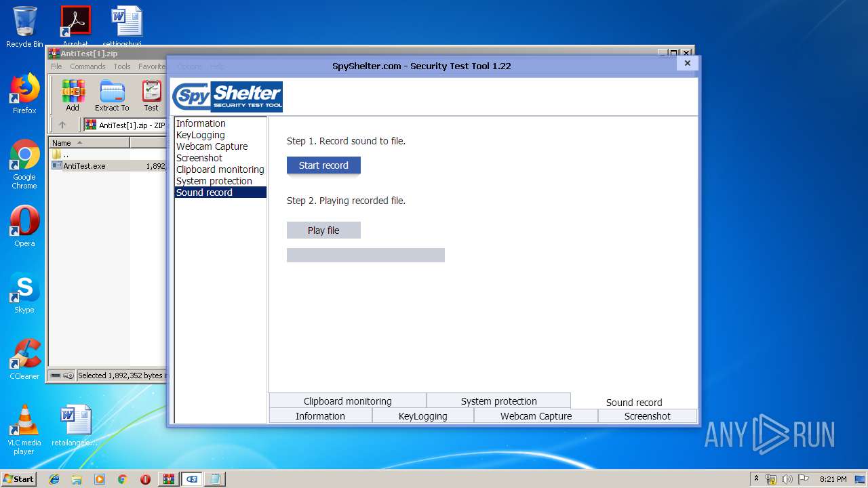Click the up-one-level arrow in WinRAR
Screen dimensions: 868x488
pyautogui.click(x=62, y=125)
